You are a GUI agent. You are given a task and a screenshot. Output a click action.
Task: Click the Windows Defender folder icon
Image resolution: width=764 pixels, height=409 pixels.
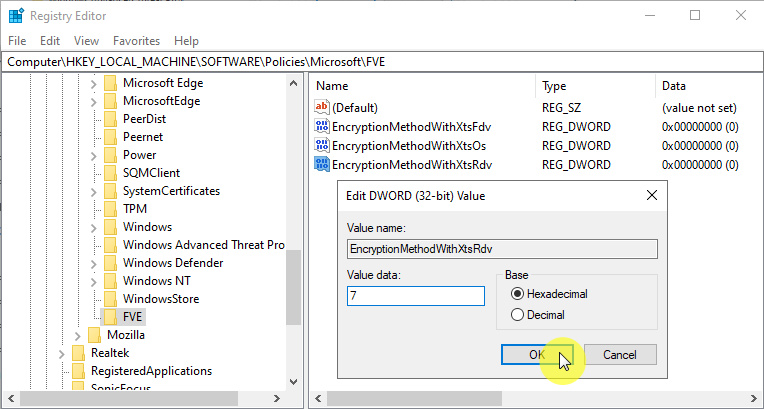tap(111, 263)
